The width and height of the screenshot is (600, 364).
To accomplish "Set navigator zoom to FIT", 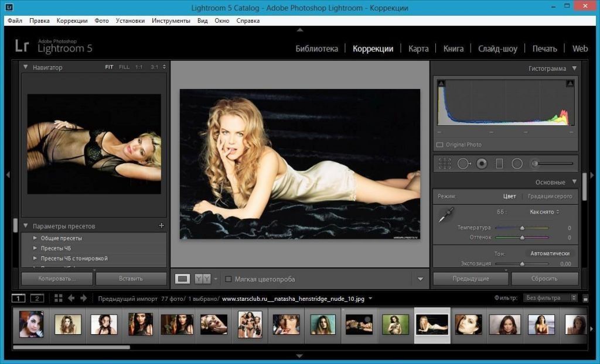I will coord(109,67).
